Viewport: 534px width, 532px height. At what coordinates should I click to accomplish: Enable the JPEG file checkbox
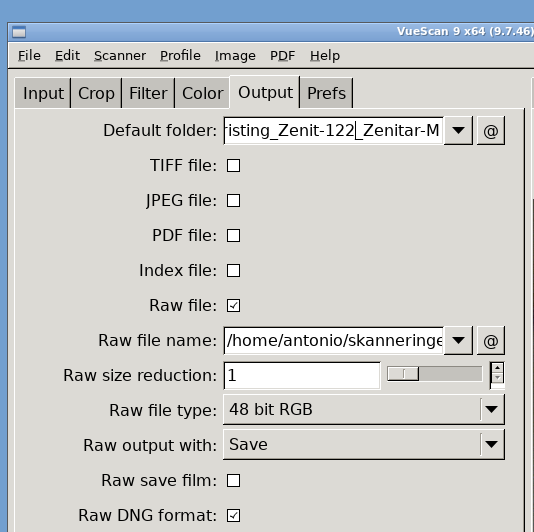tap(233, 201)
